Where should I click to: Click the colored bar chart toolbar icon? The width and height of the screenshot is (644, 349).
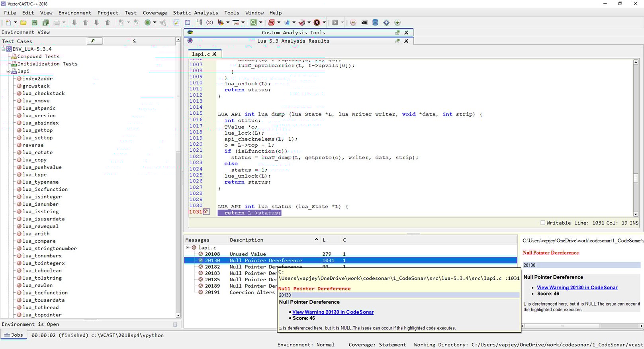221,23
